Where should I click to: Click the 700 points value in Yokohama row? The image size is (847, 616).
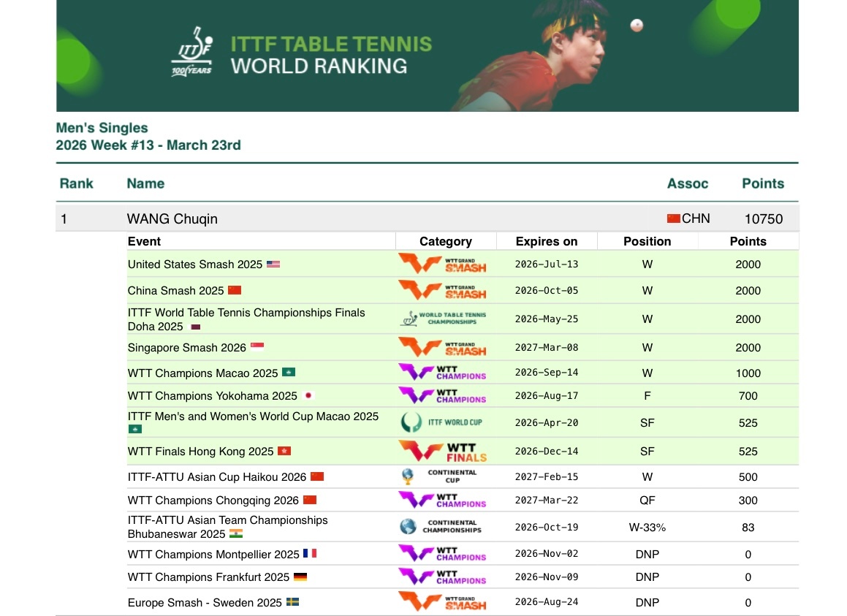(748, 396)
